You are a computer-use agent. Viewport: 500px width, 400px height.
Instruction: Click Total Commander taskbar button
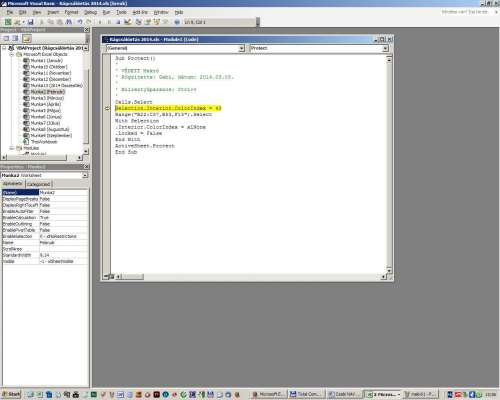point(306,394)
